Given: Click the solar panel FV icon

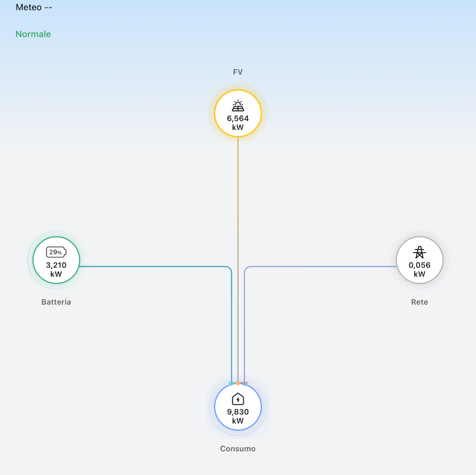Looking at the screenshot, I should 238,105.
